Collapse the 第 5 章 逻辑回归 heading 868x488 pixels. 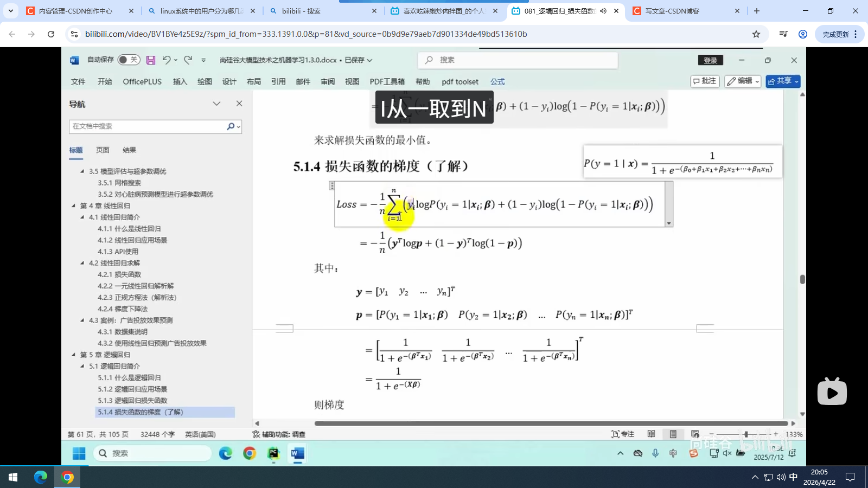tap(74, 355)
